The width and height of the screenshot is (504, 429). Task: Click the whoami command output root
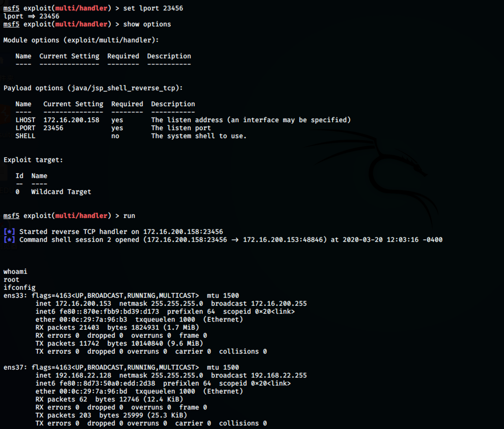click(11, 279)
